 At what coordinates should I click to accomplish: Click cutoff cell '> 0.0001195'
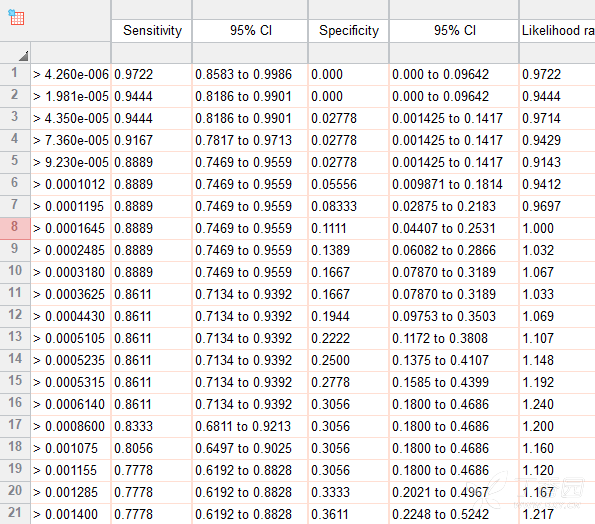[x=71, y=206]
